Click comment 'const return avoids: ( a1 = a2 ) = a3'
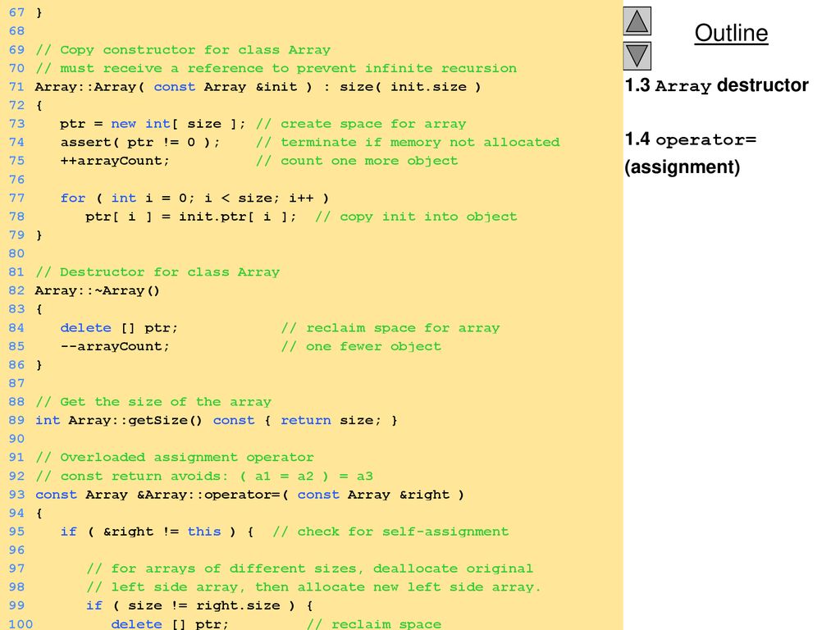Image resolution: width=840 pixels, height=630 pixels. coord(204,477)
